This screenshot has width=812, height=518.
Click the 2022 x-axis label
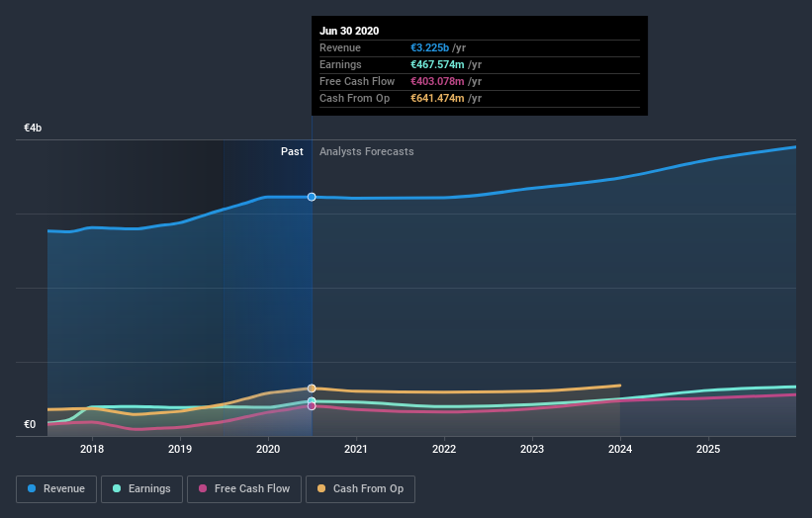click(x=444, y=449)
